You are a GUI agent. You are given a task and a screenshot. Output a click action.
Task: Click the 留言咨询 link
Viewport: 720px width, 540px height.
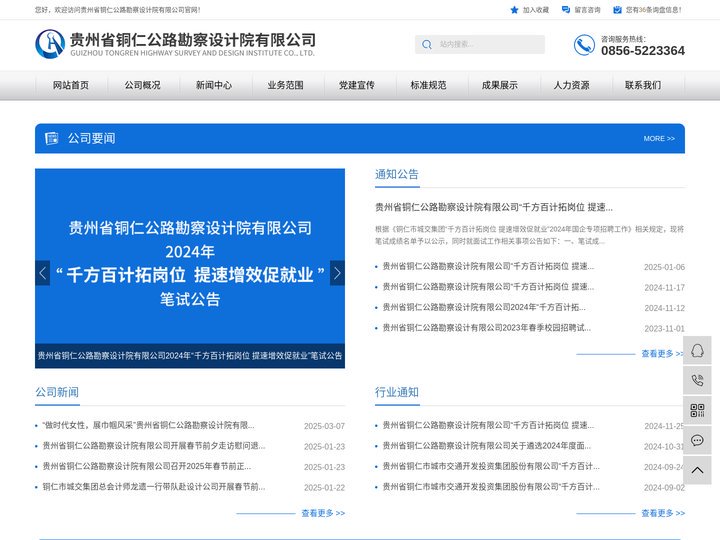pyautogui.click(x=587, y=10)
